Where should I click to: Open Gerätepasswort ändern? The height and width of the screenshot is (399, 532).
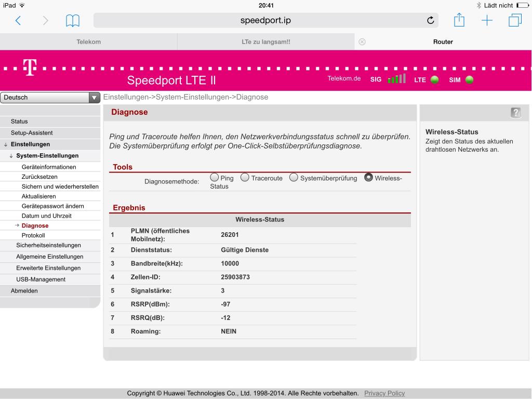pyautogui.click(x=52, y=206)
